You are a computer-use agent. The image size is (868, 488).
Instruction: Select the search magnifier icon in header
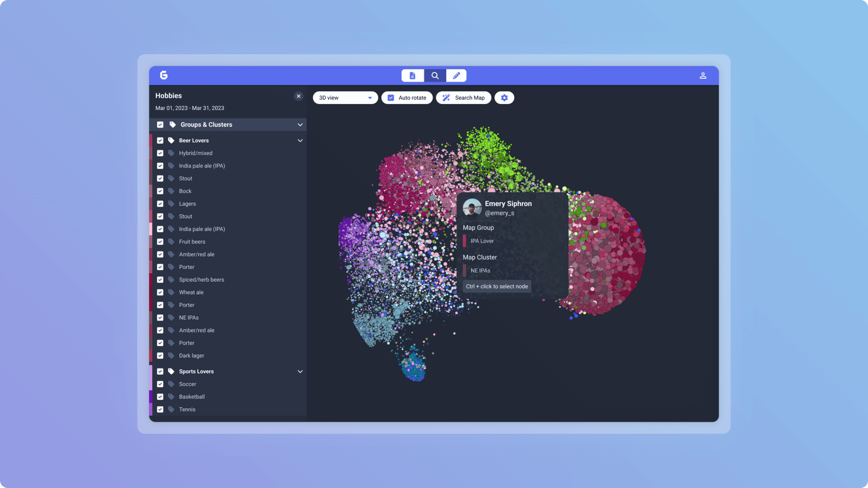434,75
